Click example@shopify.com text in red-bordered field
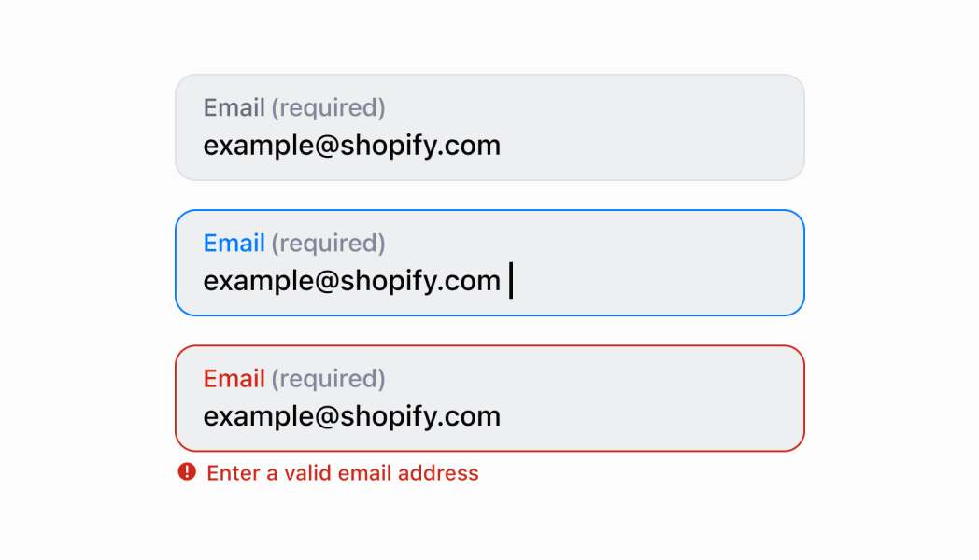979x560 pixels. point(352,416)
